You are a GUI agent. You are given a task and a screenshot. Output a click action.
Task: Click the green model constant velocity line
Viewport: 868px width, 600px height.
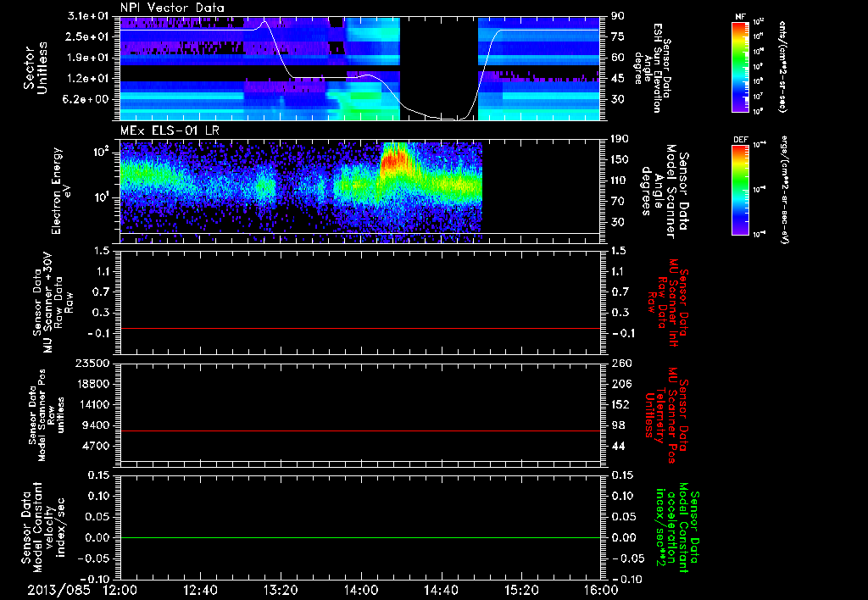click(359, 537)
